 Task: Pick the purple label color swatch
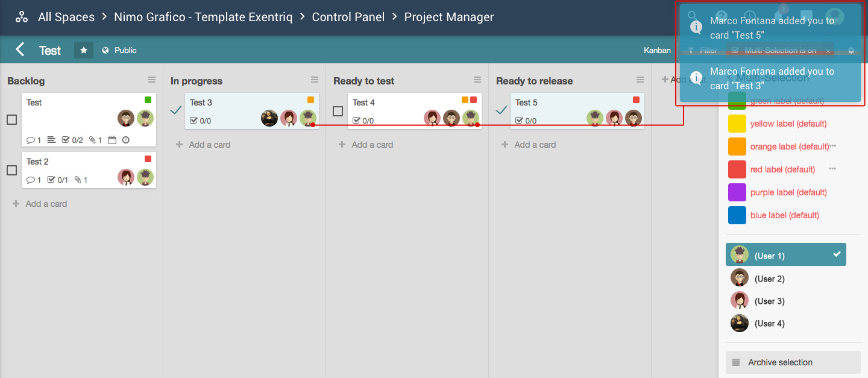(x=737, y=192)
